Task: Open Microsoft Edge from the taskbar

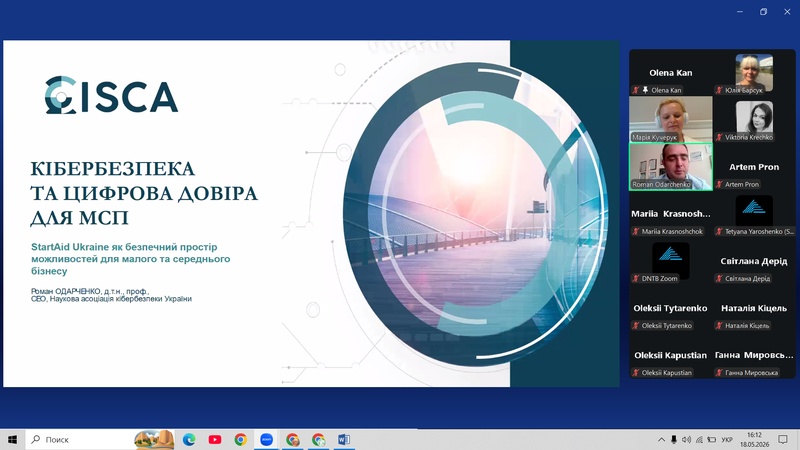Action: pos(189,439)
